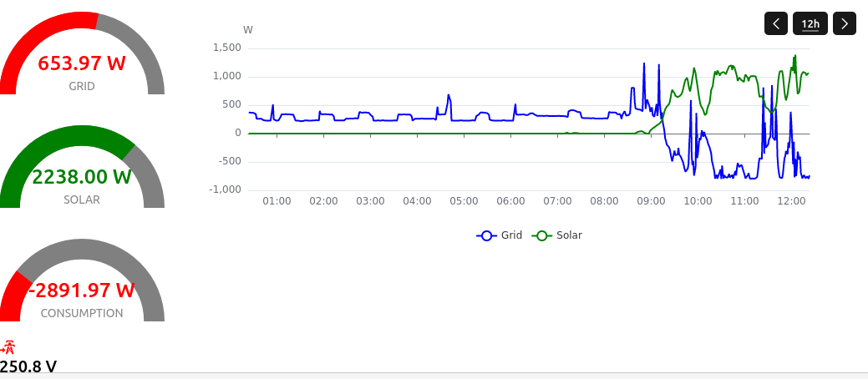Select the -2891.97 W consumption value

click(x=82, y=291)
